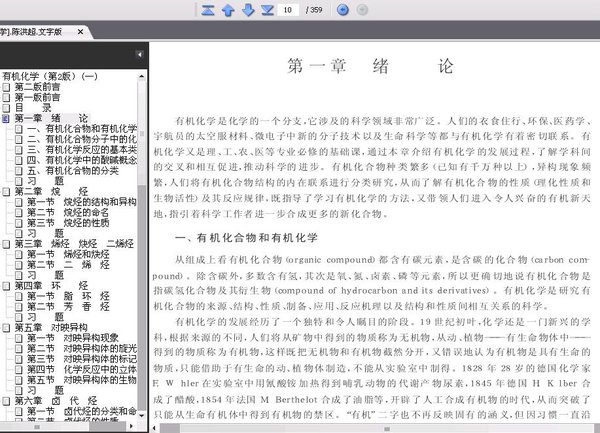Click page icon beside 目 录
The height and width of the screenshot is (433, 600).
6,108
